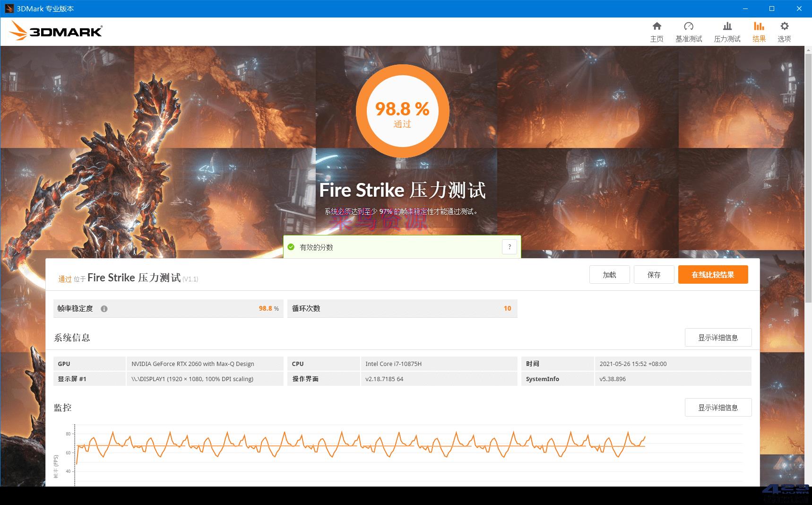Click the 通过 status label
Image resolution: width=812 pixels, height=505 pixels.
pyautogui.click(x=65, y=279)
